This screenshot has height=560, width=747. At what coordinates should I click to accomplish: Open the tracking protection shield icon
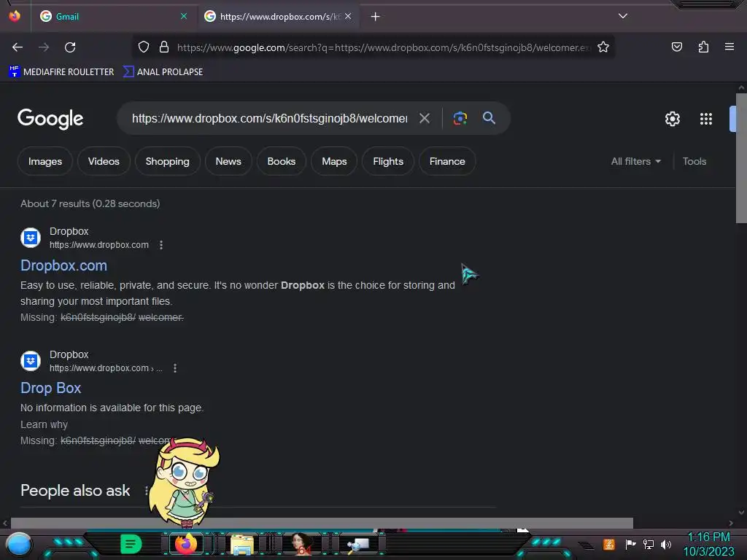[144, 47]
